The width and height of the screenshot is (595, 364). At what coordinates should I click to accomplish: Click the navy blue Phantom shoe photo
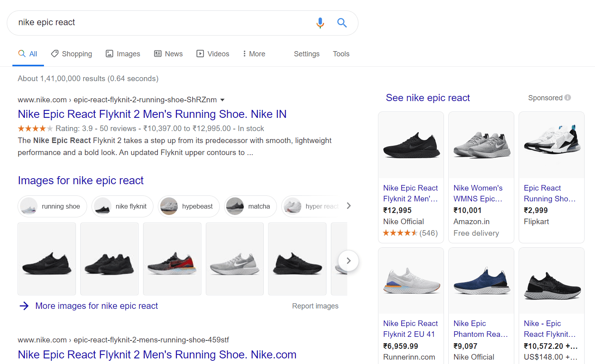click(482, 280)
